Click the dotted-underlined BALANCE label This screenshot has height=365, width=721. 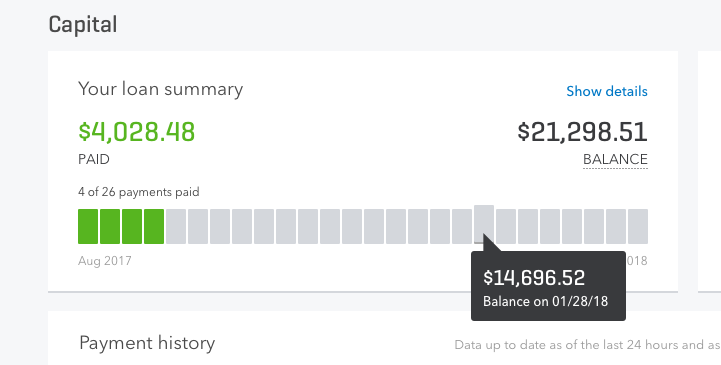(615, 160)
